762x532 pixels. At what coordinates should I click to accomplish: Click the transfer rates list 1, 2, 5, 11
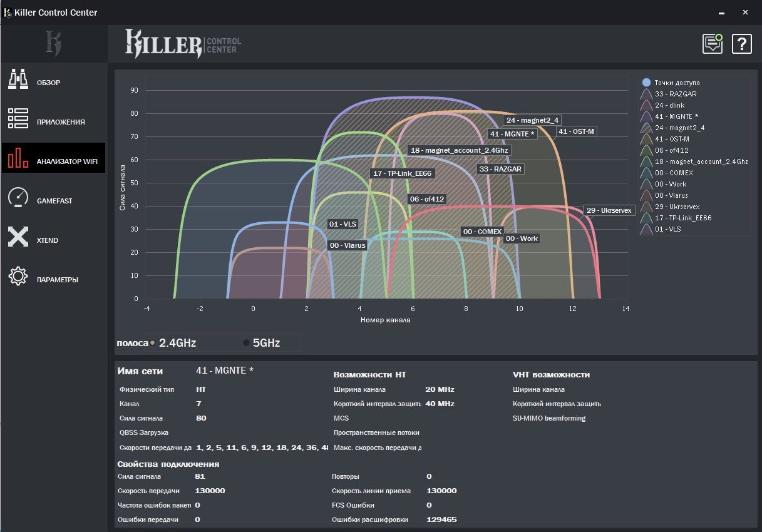(x=262, y=448)
